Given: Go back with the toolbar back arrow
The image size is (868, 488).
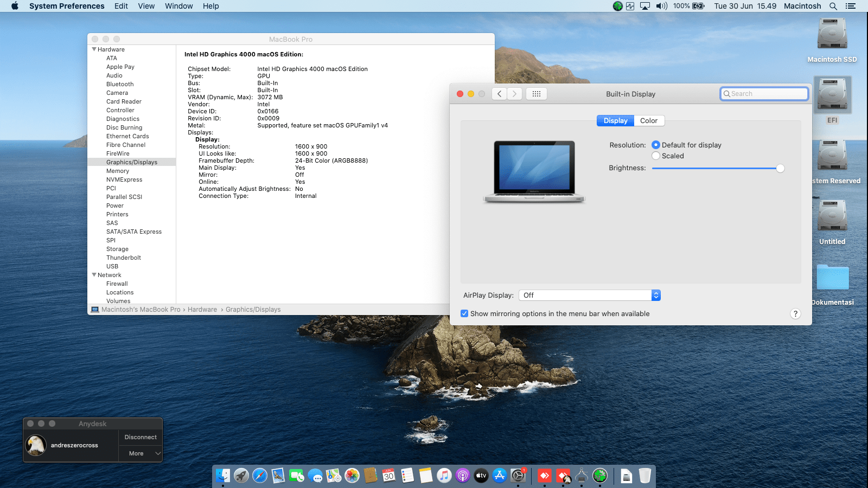Looking at the screenshot, I should [x=500, y=94].
